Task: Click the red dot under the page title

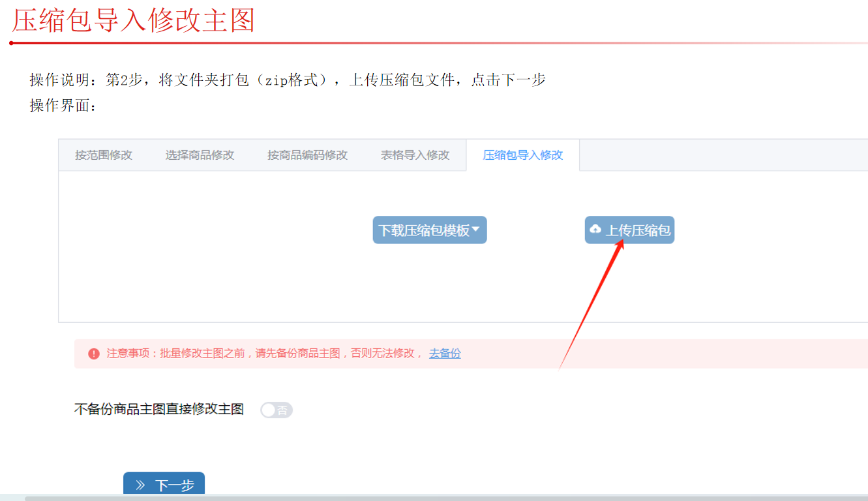Action: coord(11,43)
